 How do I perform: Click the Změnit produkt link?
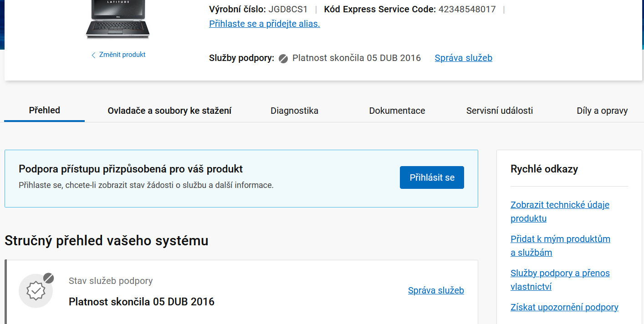click(122, 55)
